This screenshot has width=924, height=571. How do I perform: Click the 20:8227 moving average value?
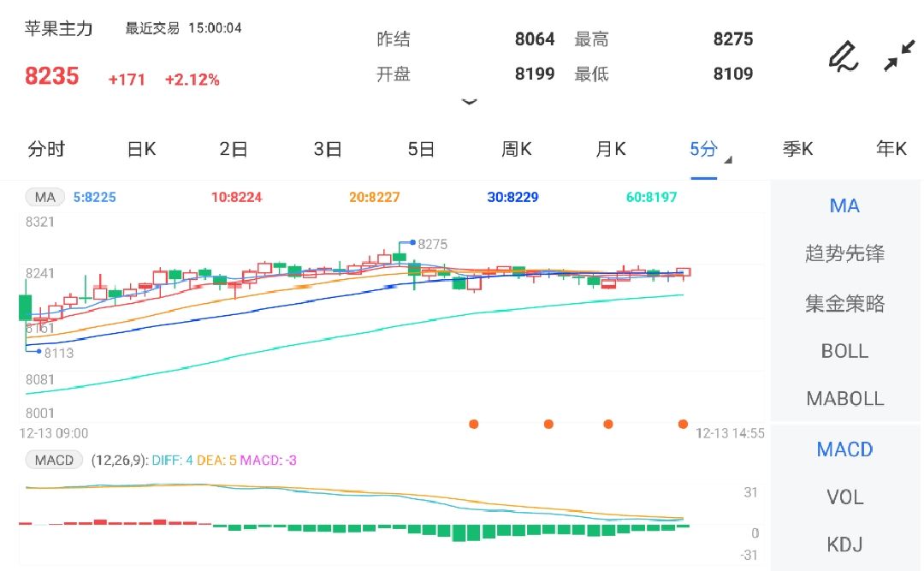(x=374, y=197)
